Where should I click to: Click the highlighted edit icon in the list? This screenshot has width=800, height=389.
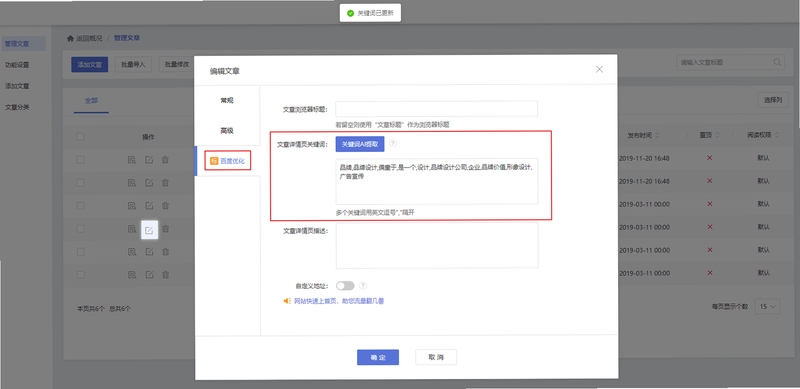coord(149,230)
